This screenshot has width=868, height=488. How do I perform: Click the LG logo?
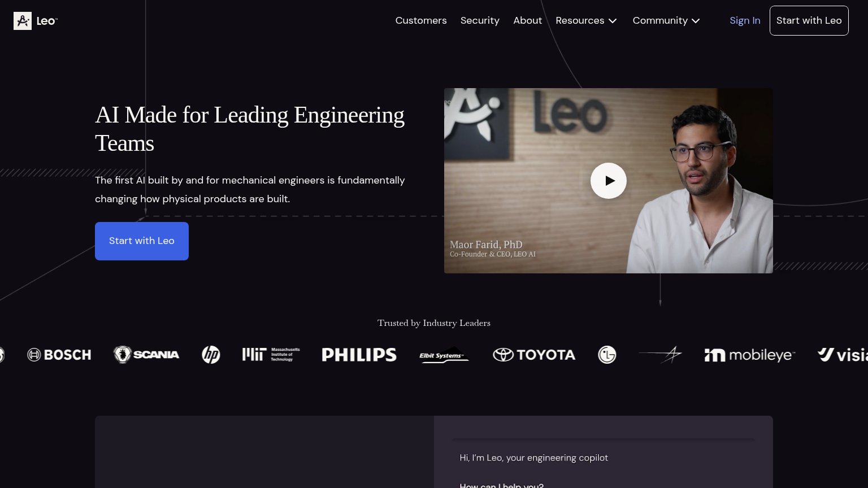point(607,355)
